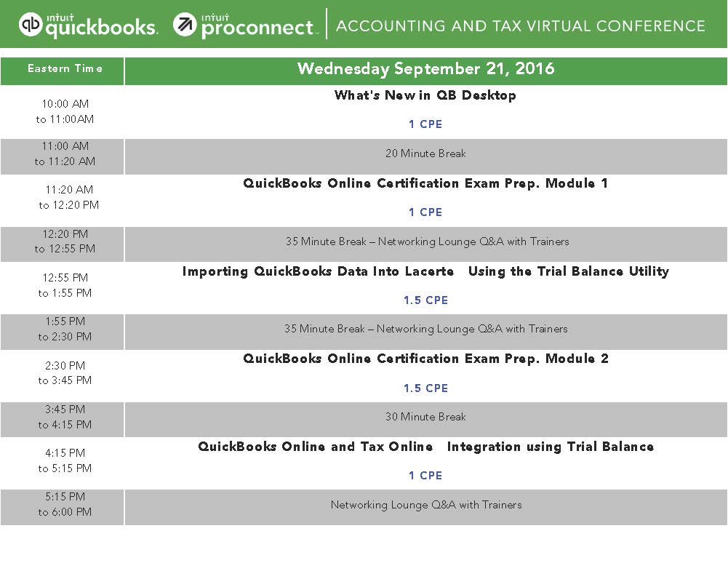Click '1.5 CPE' under Exam Prep Module 2
This screenshot has width=728, height=563.
pyautogui.click(x=425, y=388)
